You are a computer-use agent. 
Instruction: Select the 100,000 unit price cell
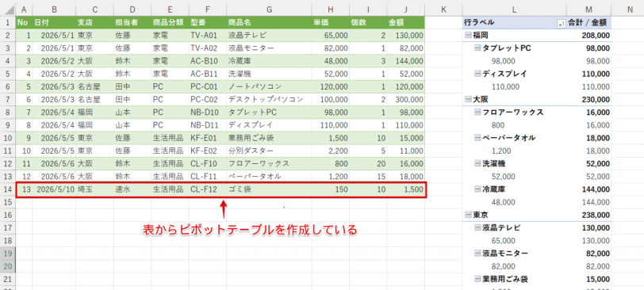pos(330,99)
